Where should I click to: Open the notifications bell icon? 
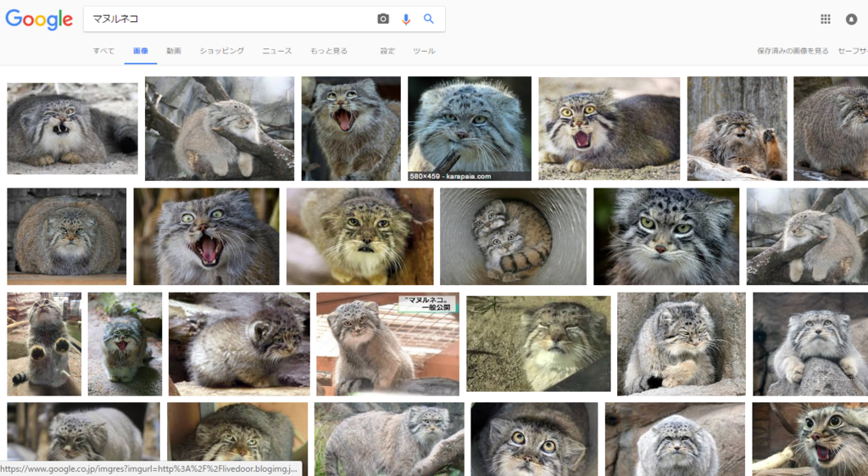851,19
